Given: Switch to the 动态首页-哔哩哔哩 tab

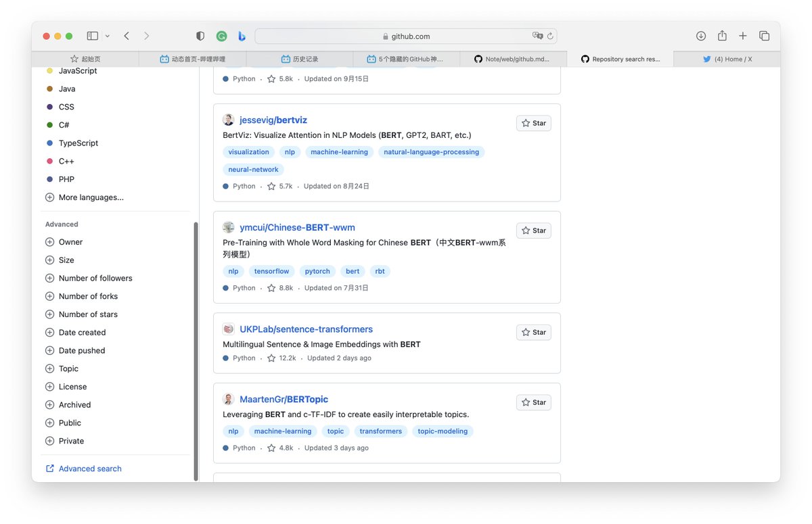Looking at the screenshot, I should pyautogui.click(x=193, y=59).
